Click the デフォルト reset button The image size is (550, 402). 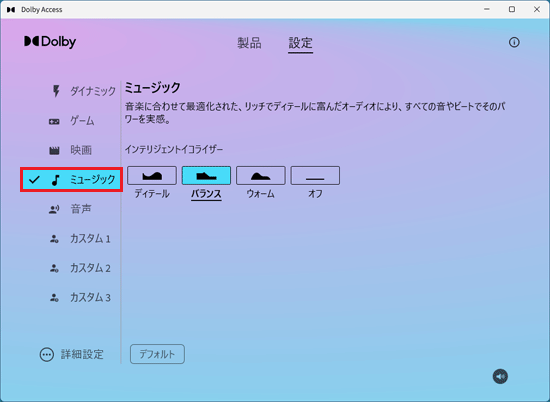(157, 354)
